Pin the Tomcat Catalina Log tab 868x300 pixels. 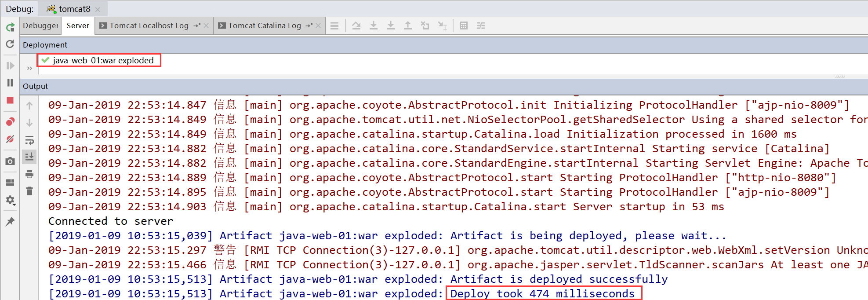pos(309,26)
